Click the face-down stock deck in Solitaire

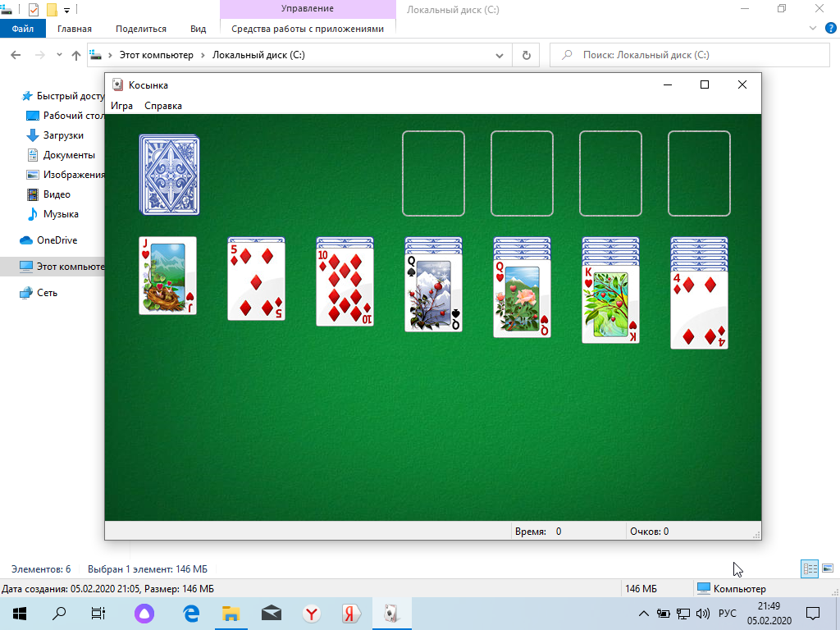click(x=169, y=175)
